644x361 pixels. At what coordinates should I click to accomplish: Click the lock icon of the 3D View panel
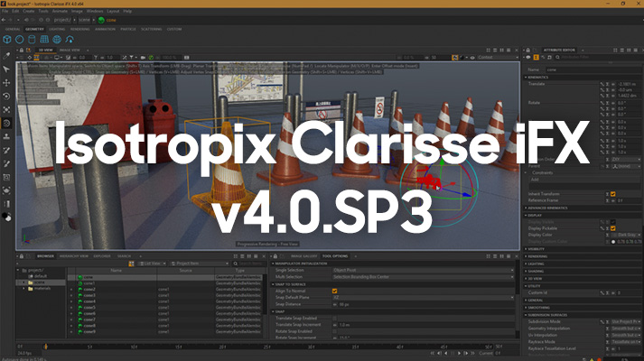click(x=22, y=50)
